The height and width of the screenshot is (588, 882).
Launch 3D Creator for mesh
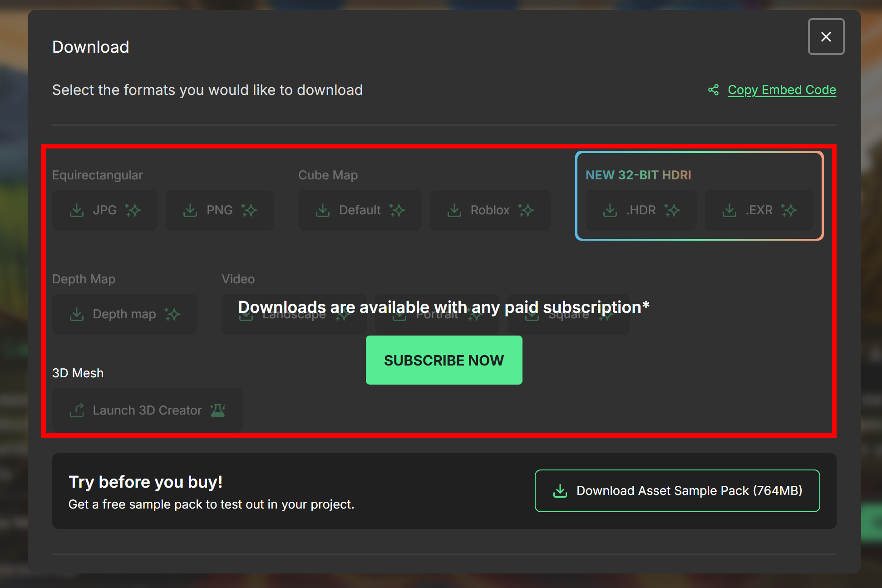[147, 410]
